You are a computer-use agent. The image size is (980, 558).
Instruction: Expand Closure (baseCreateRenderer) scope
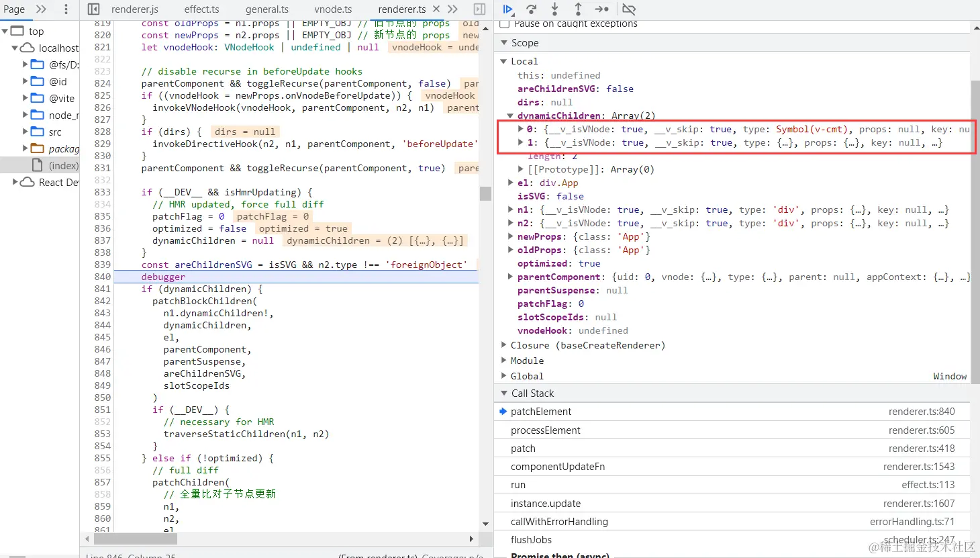click(x=503, y=345)
